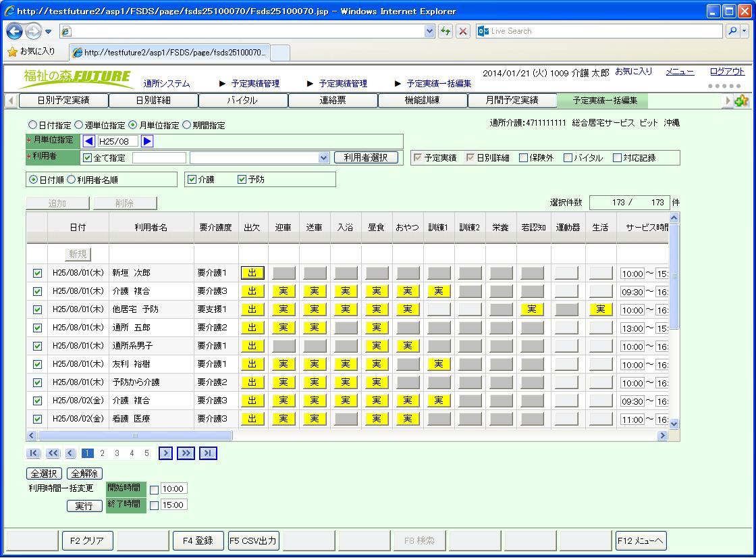Go to next page arrow in pager
756x558 pixels.
tap(165, 453)
